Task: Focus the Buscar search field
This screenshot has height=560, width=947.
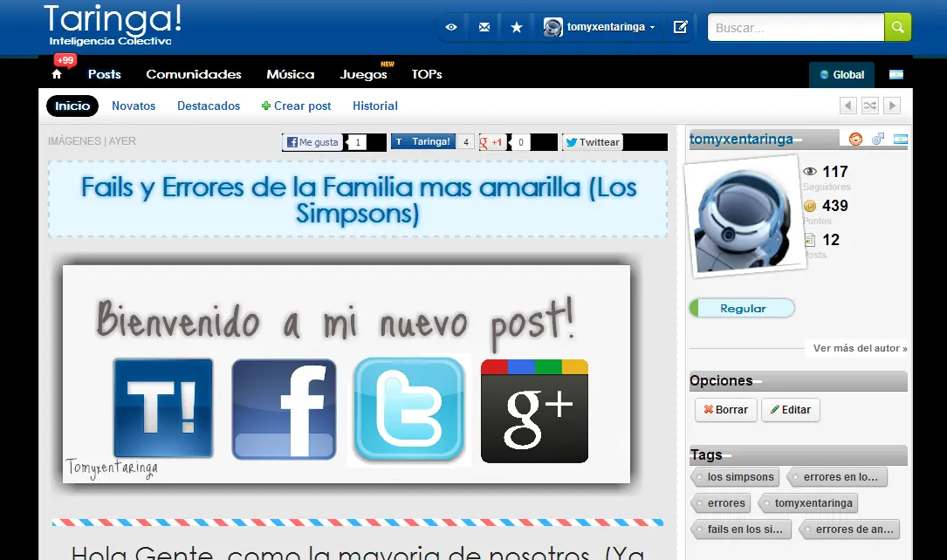Action: tap(796, 28)
